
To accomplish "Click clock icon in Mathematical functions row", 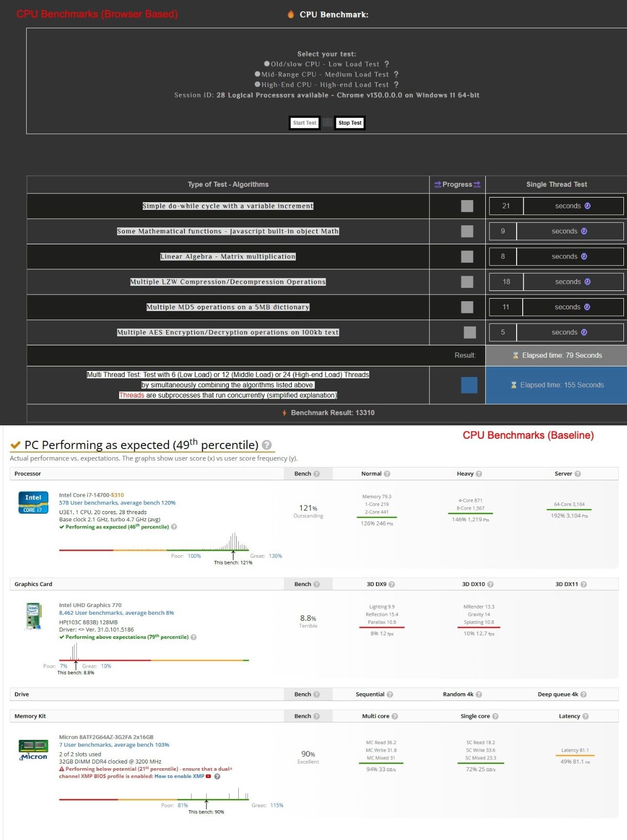I will [584, 231].
